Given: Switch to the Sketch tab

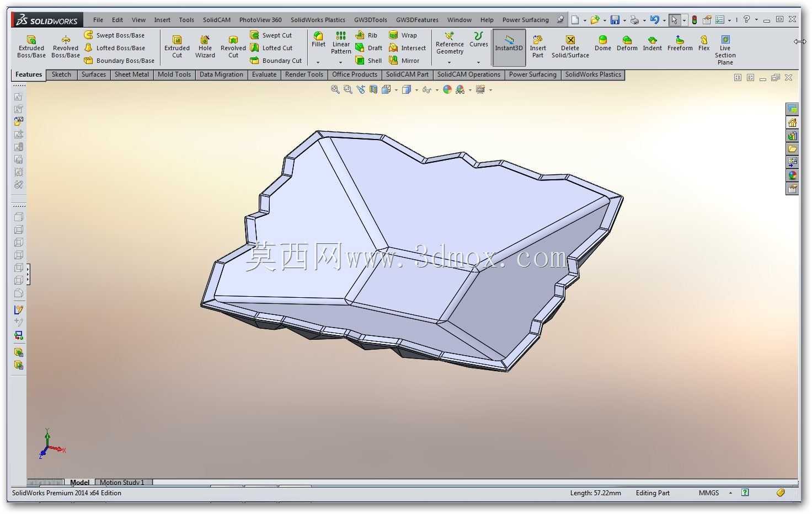Looking at the screenshot, I should 61,74.
